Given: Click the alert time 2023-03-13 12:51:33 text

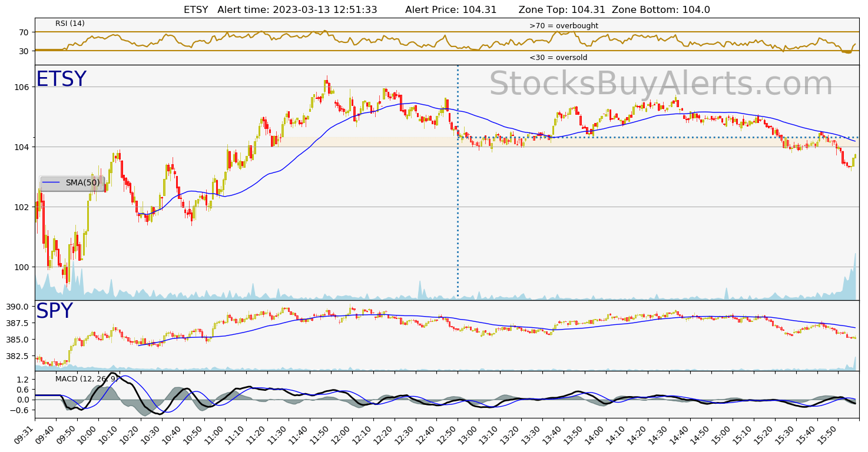Looking at the screenshot, I should tap(297, 10).
